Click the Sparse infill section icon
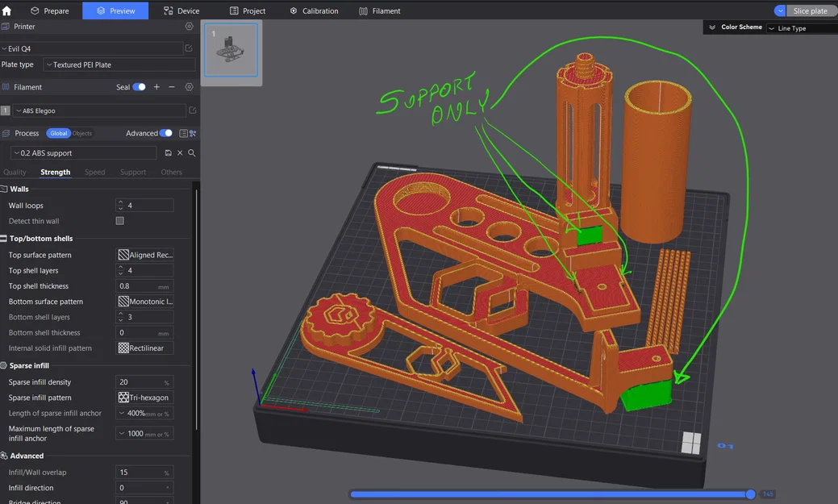Screen dimensions: 838x504 tap(4, 365)
